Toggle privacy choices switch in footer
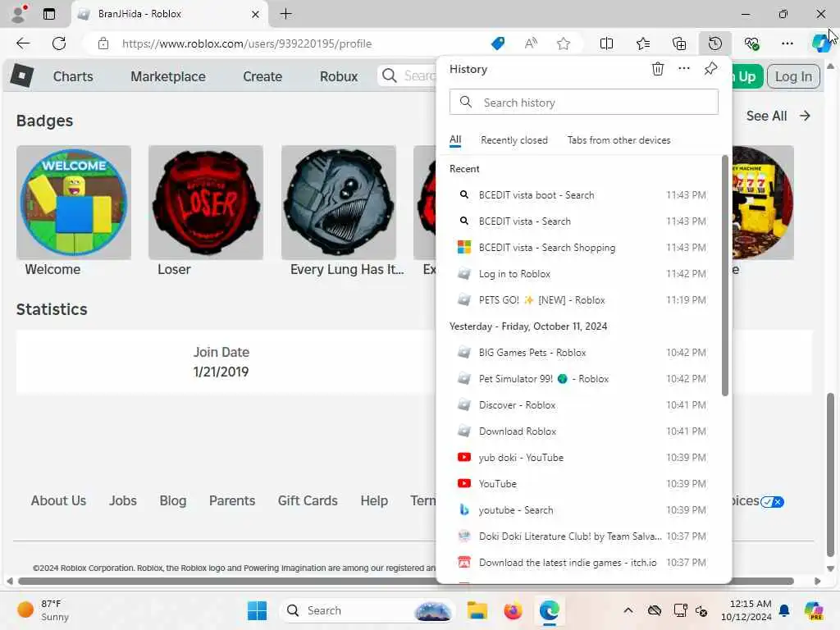This screenshot has height=630, width=840. (x=772, y=502)
